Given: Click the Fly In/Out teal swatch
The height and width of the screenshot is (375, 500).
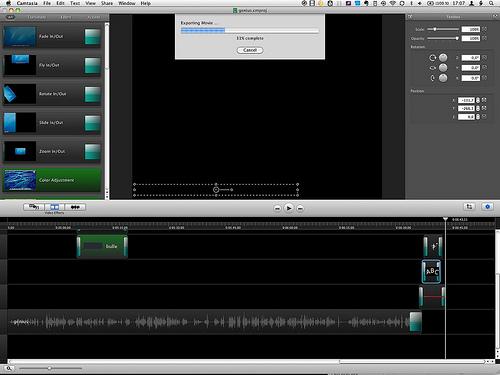Looking at the screenshot, I should click(92, 65).
